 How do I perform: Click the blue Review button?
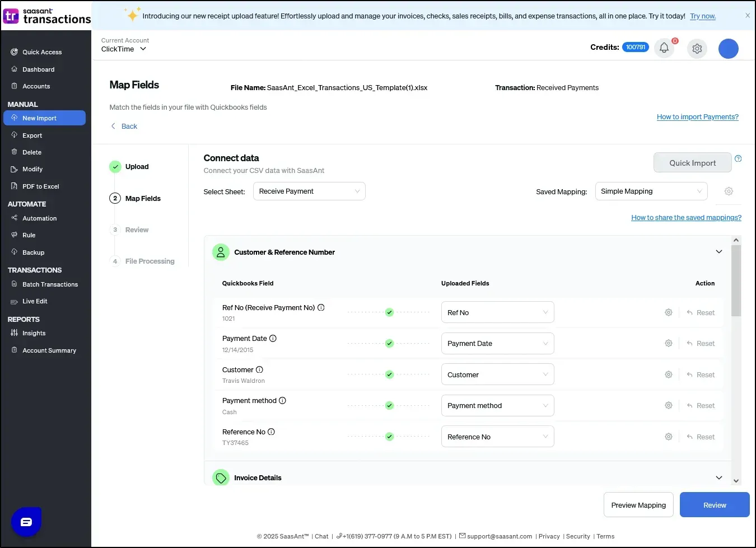(715, 505)
